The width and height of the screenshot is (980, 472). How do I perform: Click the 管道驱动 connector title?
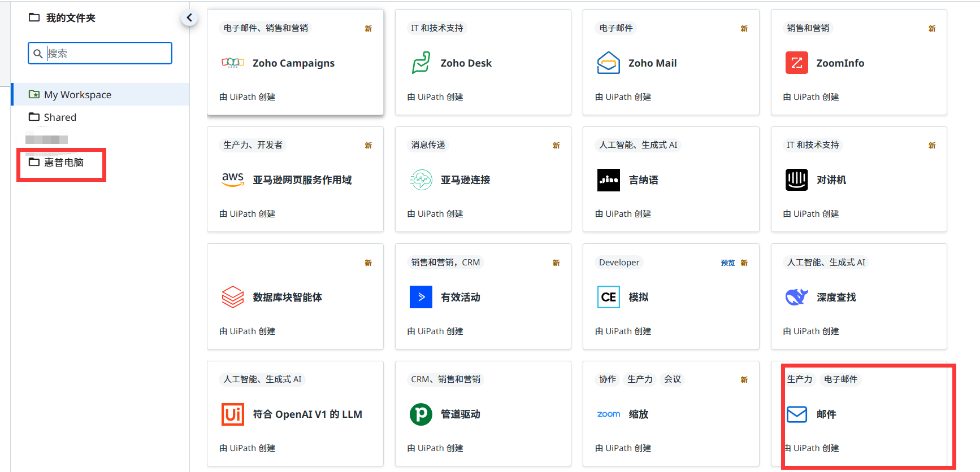tap(461, 414)
